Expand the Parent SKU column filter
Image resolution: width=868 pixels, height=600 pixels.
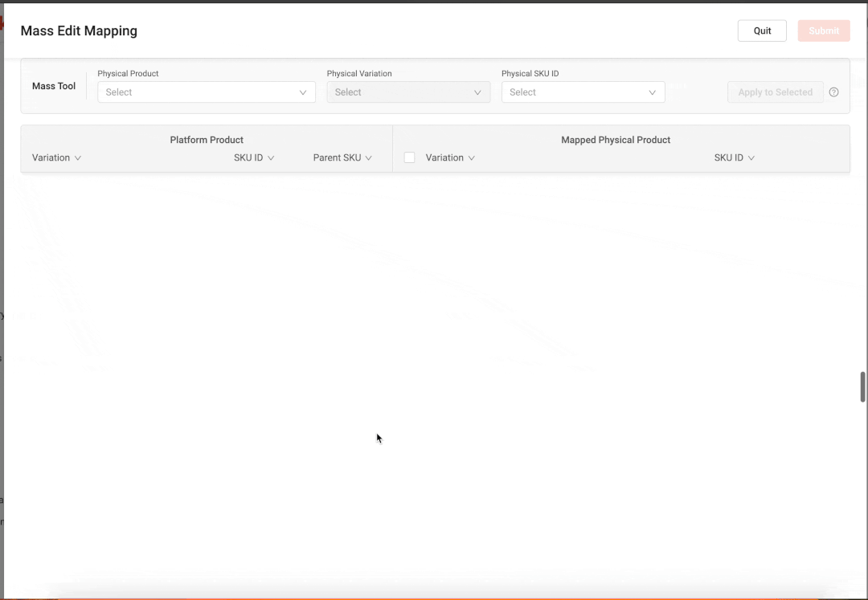pos(369,158)
